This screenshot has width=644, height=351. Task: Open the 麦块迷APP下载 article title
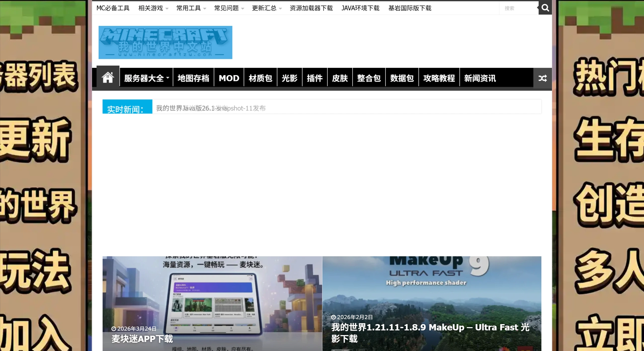(x=142, y=339)
